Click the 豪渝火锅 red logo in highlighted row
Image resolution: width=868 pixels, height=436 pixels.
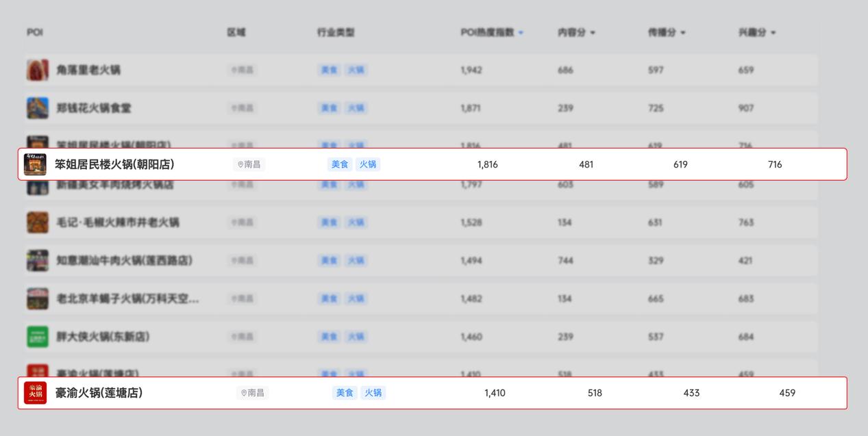36,393
